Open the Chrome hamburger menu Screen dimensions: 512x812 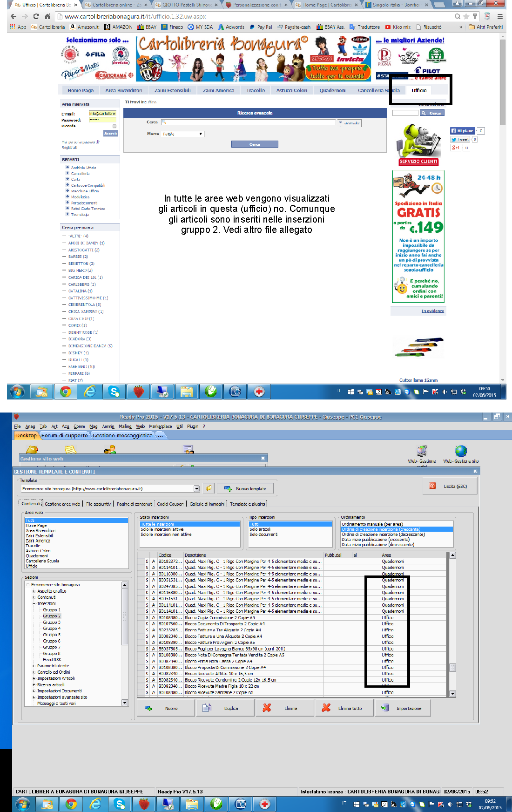(x=500, y=16)
